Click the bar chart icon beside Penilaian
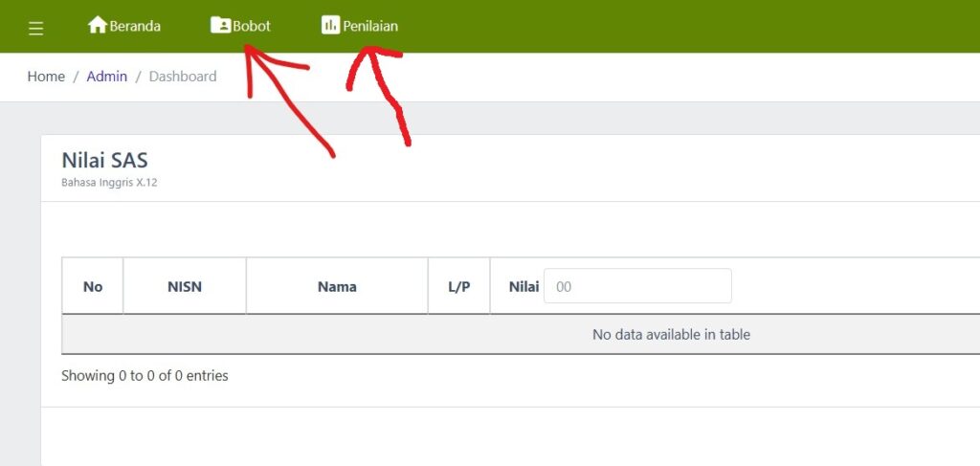The image size is (980, 466). point(330,25)
